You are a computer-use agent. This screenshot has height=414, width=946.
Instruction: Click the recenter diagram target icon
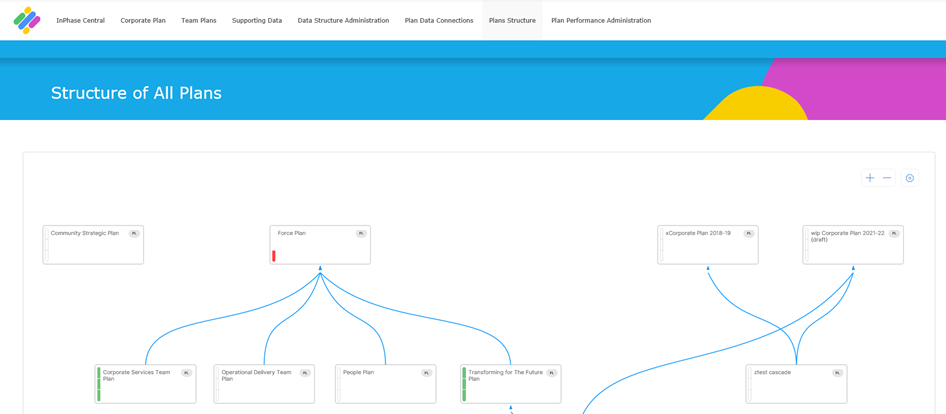910,177
